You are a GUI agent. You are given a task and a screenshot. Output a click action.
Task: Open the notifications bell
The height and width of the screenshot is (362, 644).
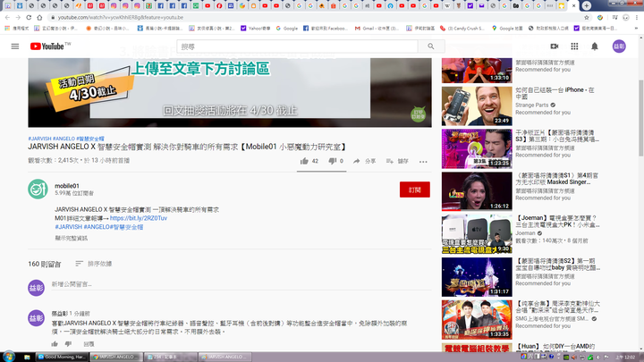click(x=594, y=46)
